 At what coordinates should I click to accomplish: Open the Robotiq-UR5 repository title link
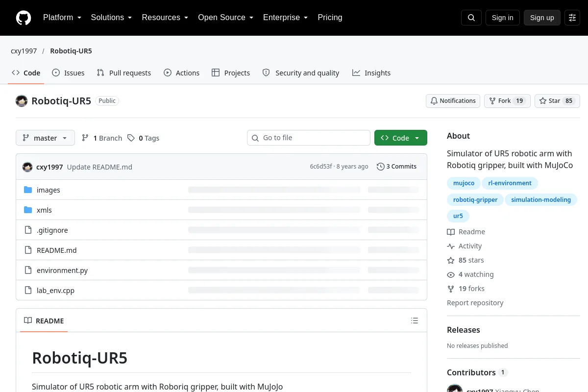tap(61, 101)
